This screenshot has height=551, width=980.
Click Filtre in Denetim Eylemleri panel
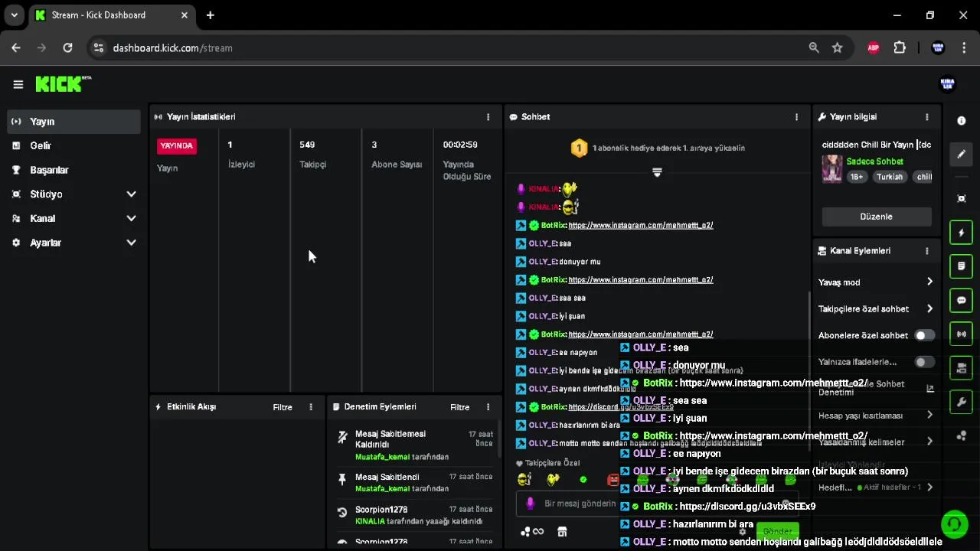click(459, 407)
